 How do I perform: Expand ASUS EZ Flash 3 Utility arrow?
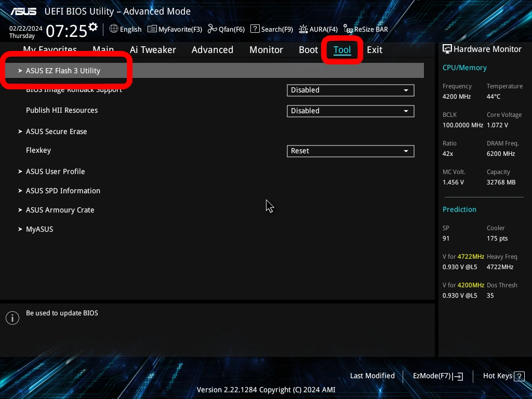[x=20, y=71]
